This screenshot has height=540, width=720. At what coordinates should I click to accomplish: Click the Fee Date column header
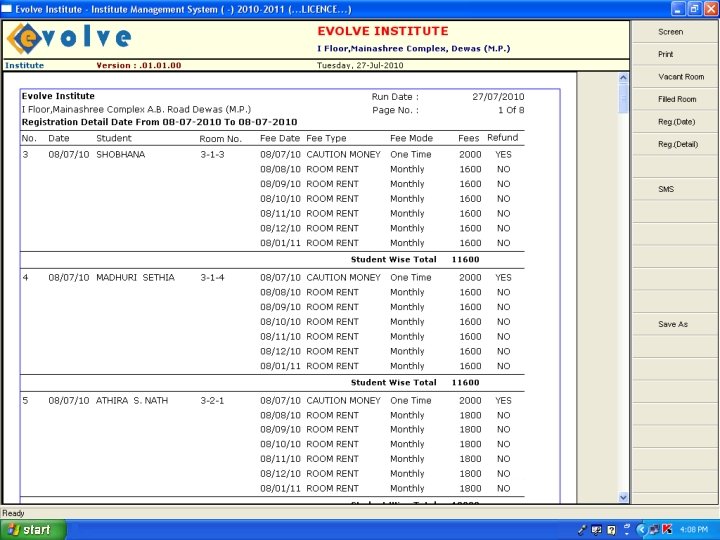(x=280, y=138)
